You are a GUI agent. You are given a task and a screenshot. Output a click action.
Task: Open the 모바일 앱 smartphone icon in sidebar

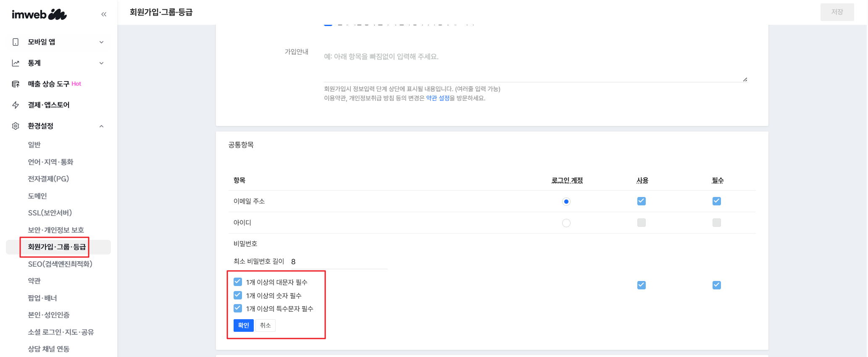click(x=15, y=42)
